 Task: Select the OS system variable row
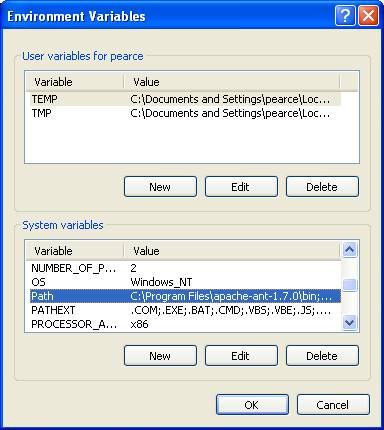186,282
